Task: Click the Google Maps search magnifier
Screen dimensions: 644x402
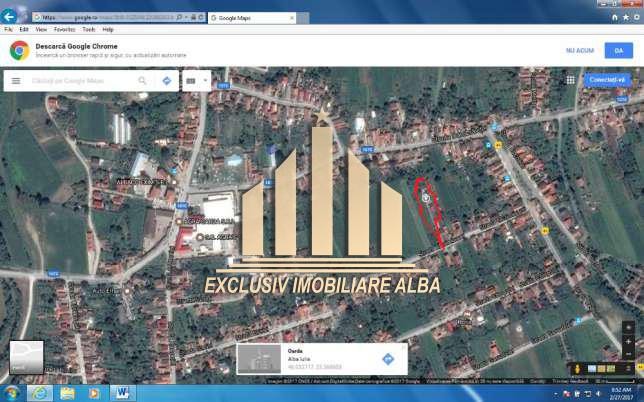Action: click(x=142, y=80)
